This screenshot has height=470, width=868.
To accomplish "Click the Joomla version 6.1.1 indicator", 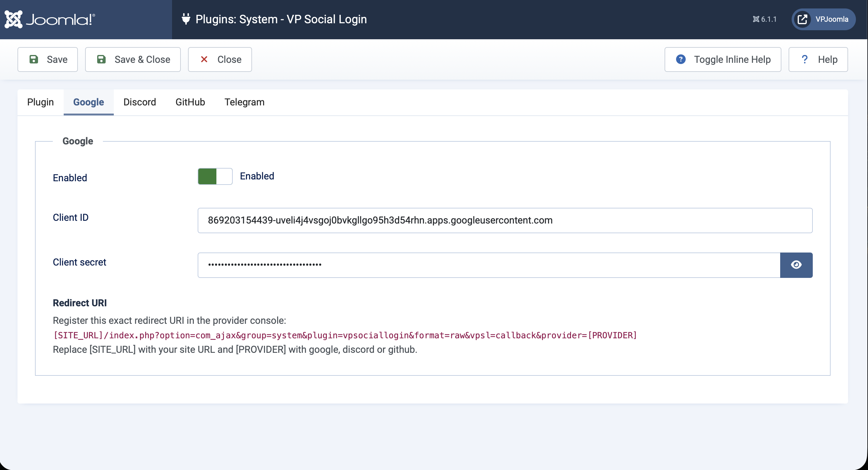I will tap(764, 19).
